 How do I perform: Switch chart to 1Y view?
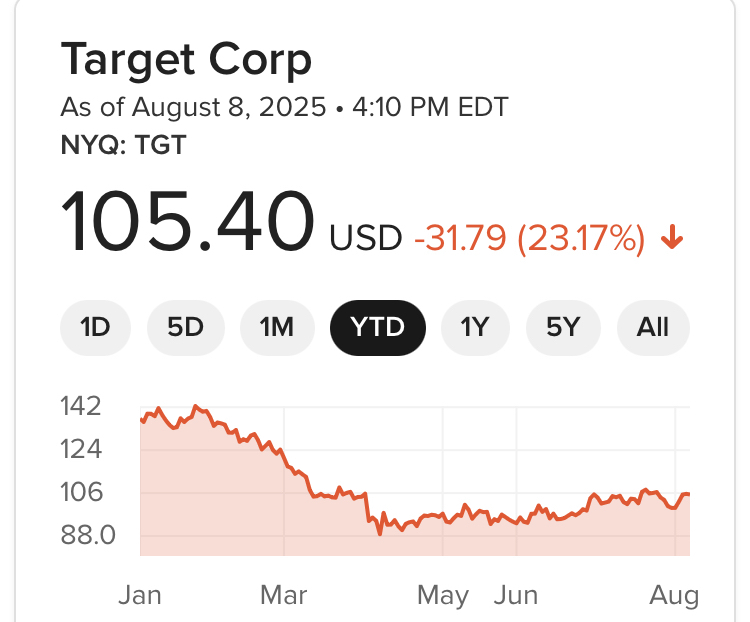click(x=475, y=327)
